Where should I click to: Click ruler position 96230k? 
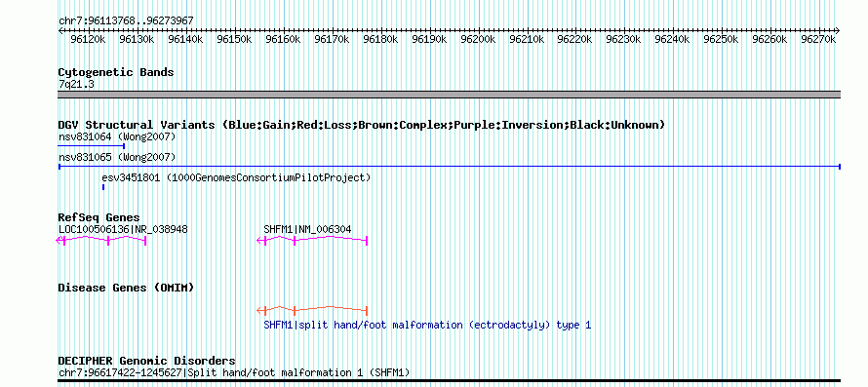click(x=624, y=39)
